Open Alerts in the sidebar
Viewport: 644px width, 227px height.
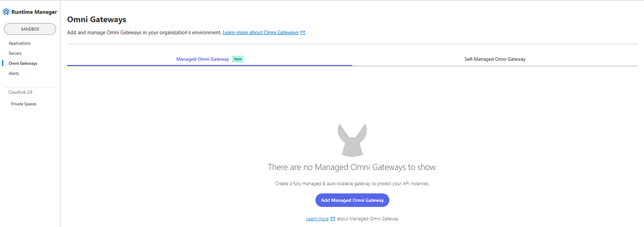click(14, 74)
